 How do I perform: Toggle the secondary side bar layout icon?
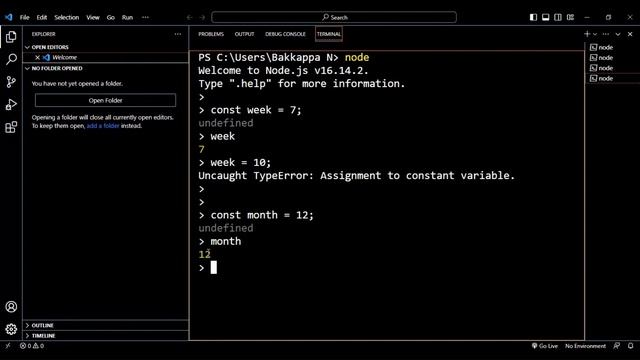[558, 17]
